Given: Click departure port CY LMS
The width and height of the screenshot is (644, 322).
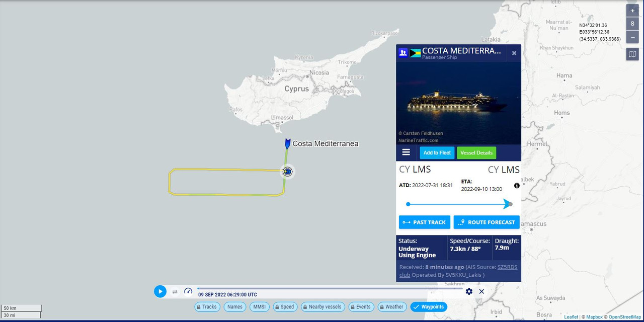Looking at the screenshot, I should coord(415,170).
